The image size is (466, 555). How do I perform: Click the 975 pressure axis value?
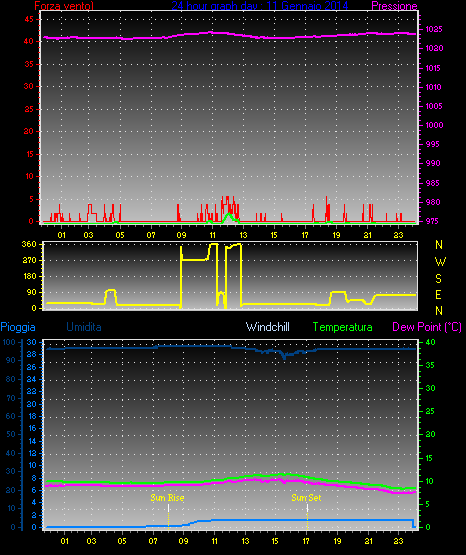click(431, 221)
